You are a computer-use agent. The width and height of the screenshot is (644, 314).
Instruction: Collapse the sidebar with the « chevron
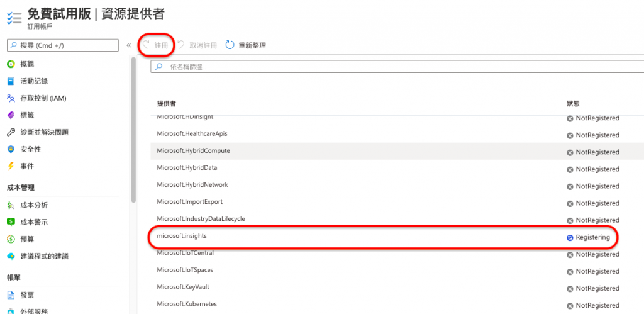[x=128, y=45]
